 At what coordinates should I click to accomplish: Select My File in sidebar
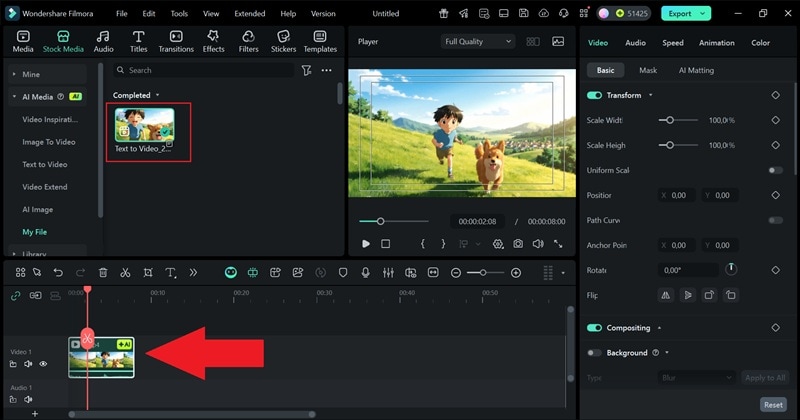(x=35, y=232)
